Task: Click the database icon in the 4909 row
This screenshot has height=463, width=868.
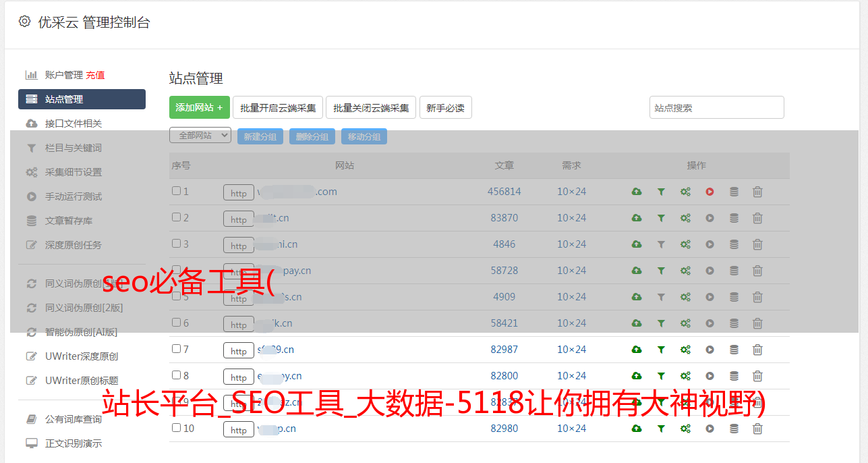Action: click(x=734, y=297)
